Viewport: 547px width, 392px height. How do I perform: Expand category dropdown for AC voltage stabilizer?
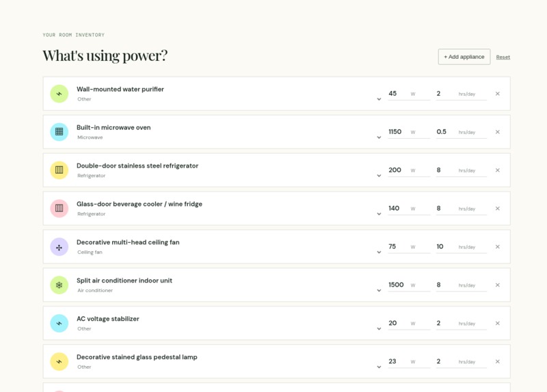point(379,329)
